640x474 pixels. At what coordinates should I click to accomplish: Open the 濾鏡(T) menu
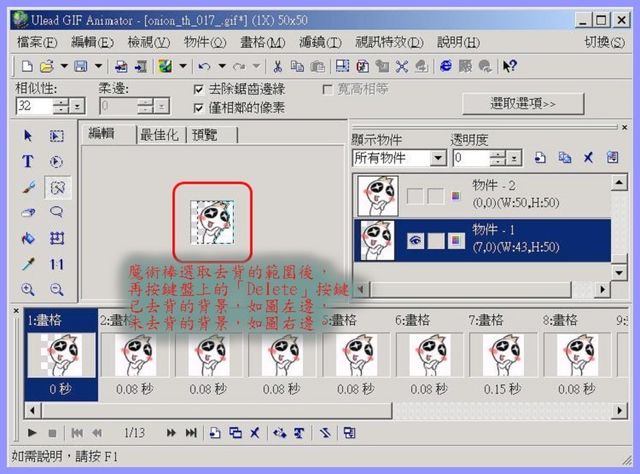tap(320, 42)
